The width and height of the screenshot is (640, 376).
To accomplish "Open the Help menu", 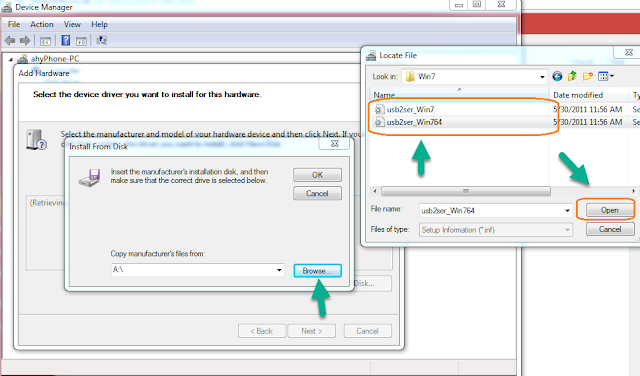I will point(99,24).
